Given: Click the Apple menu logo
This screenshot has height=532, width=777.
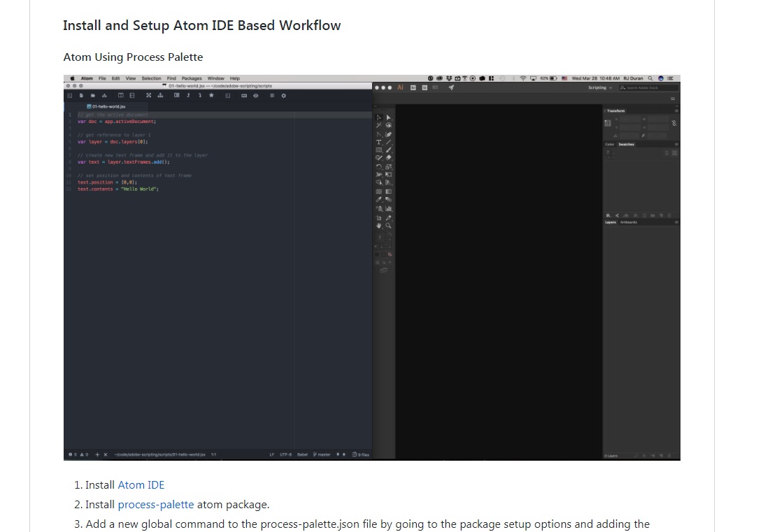Looking at the screenshot, I should pos(72,78).
